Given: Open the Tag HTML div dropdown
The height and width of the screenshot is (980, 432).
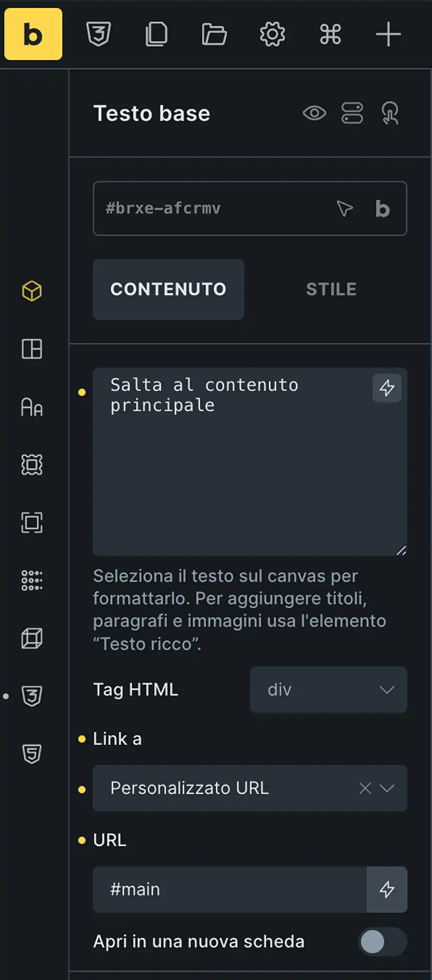Looking at the screenshot, I should click(328, 690).
